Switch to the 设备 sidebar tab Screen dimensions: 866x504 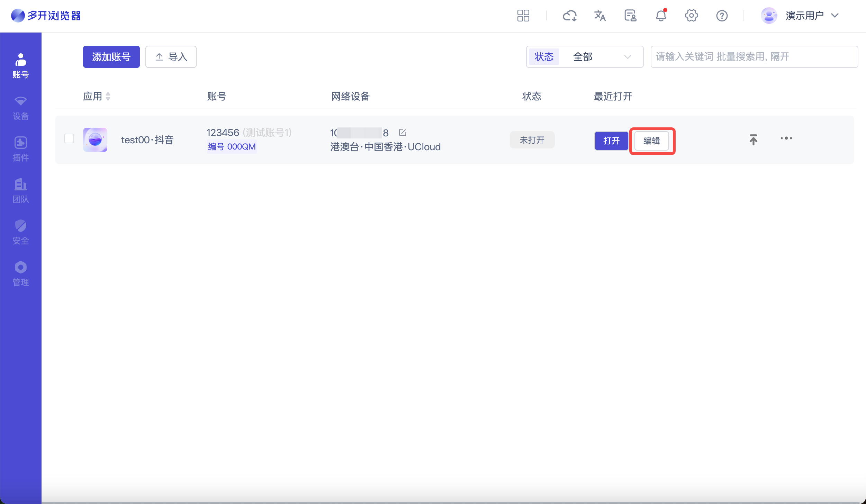21,108
